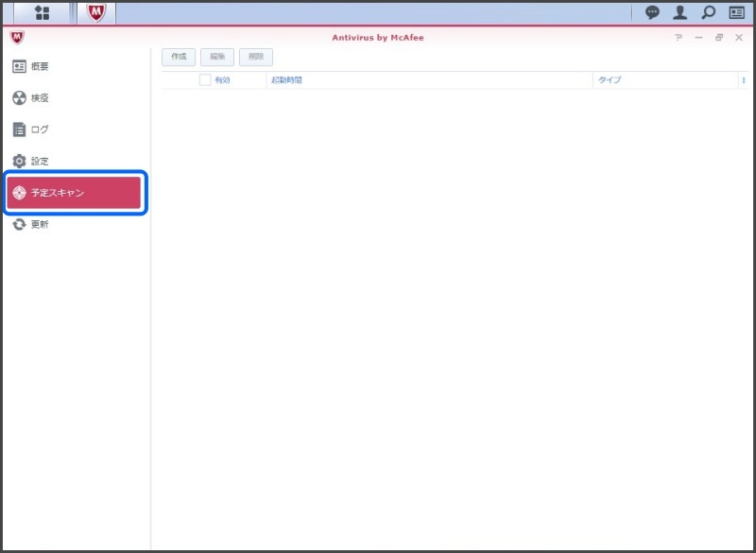Minimize the Antivirus window
This screenshot has height=553, width=756.
pyautogui.click(x=698, y=38)
